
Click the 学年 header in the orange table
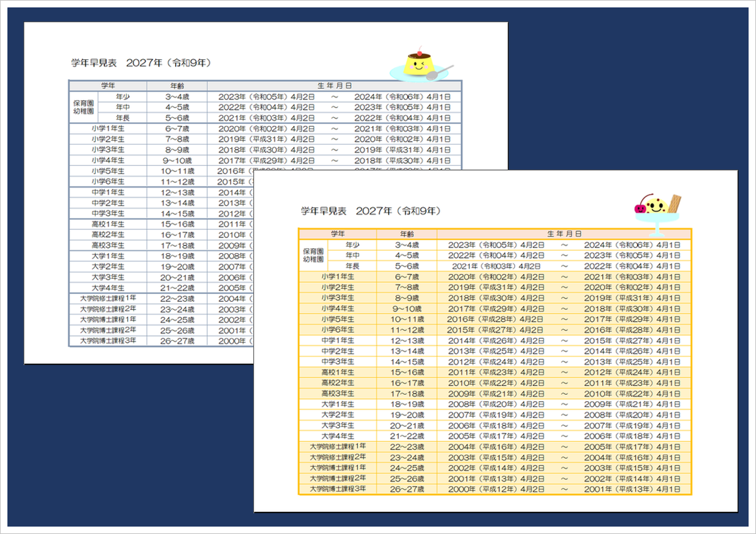click(x=338, y=234)
